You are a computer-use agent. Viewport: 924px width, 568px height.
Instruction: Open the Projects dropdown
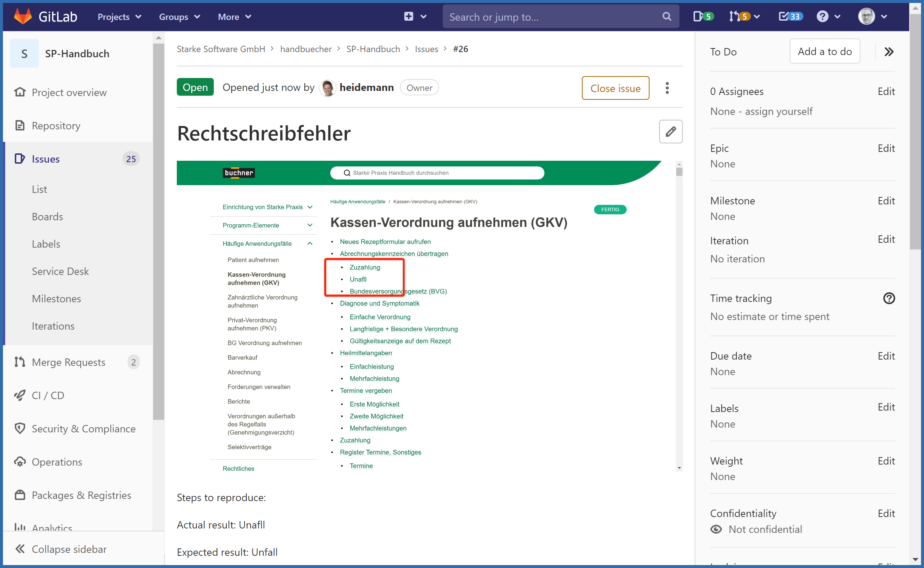coord(119,17)
